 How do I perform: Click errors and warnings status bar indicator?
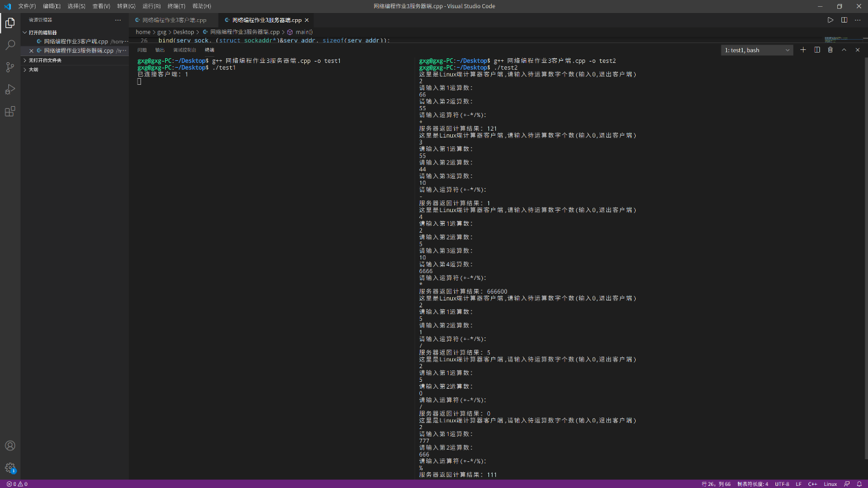click(x=16, y=484)
